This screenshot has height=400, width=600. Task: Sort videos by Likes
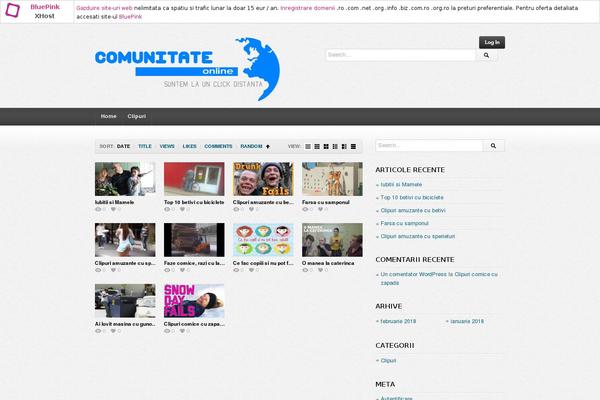189,147
